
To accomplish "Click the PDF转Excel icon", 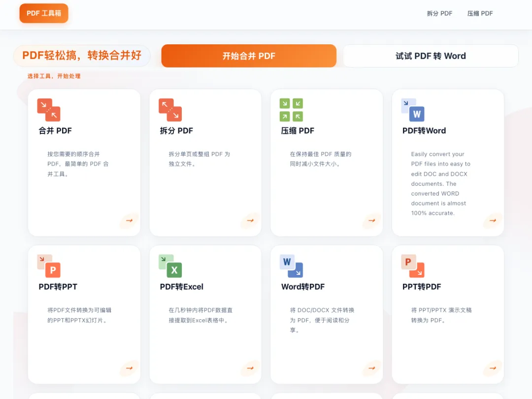I will click(x=170, y=266).
